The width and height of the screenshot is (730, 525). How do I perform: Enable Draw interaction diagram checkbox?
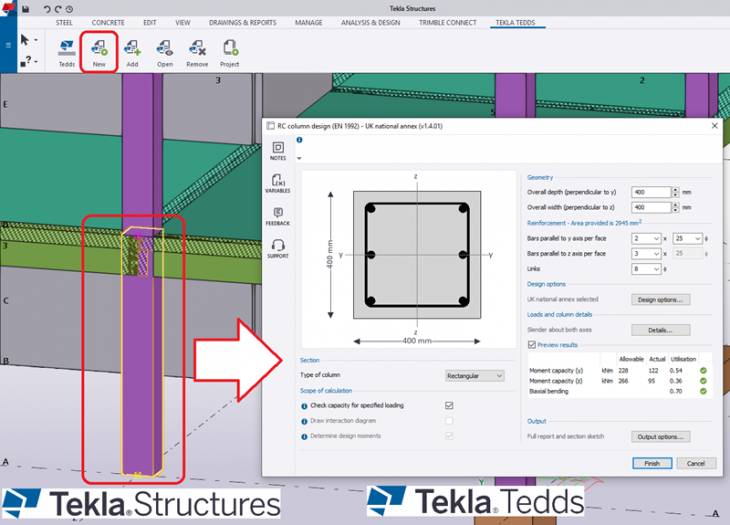coord(449,421)
